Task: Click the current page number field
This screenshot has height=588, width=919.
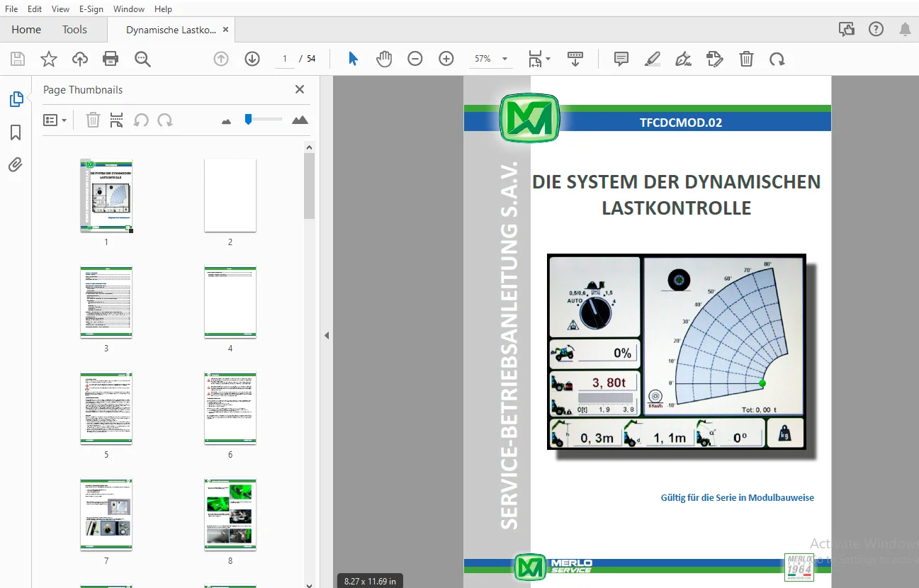Action: [285, 59]
